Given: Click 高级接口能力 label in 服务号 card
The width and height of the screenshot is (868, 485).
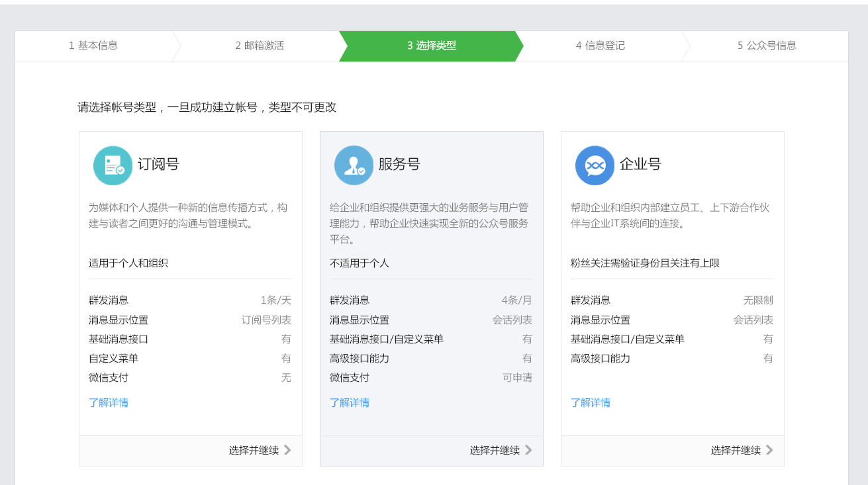Looking at the screenshot, I should (360, 358).
